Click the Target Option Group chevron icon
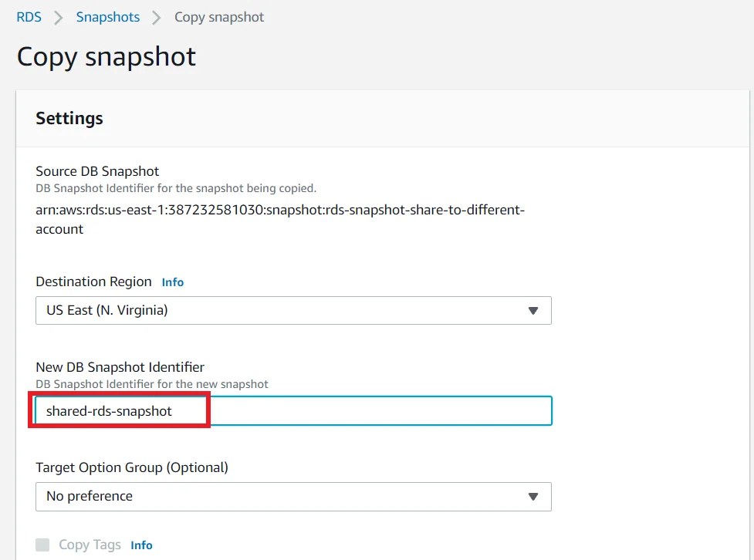Image resolution: width=754 pixels, height=560 pixels. point(533,497)
